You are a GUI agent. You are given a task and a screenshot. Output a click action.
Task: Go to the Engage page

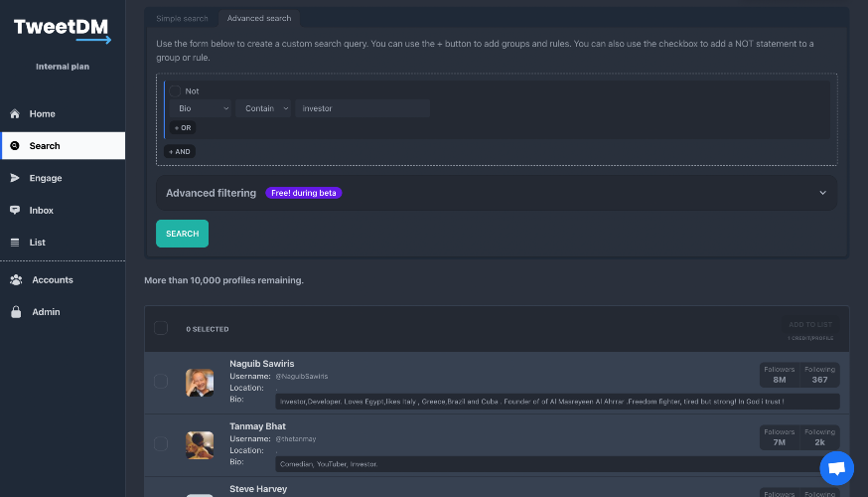point(63,178)
